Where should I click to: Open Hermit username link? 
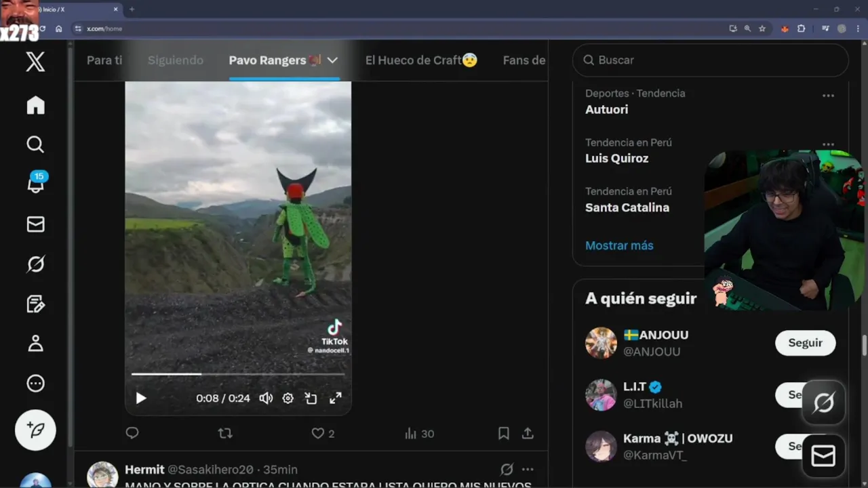tap(210, 469)
